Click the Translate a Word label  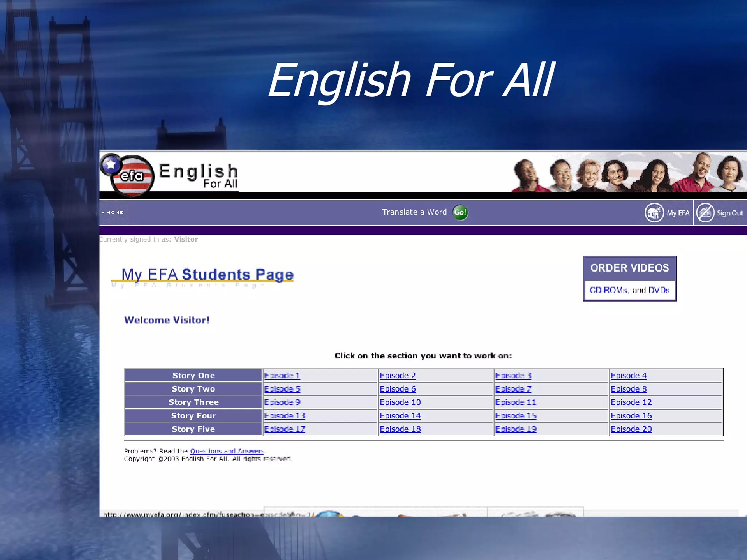pos(414,212)
